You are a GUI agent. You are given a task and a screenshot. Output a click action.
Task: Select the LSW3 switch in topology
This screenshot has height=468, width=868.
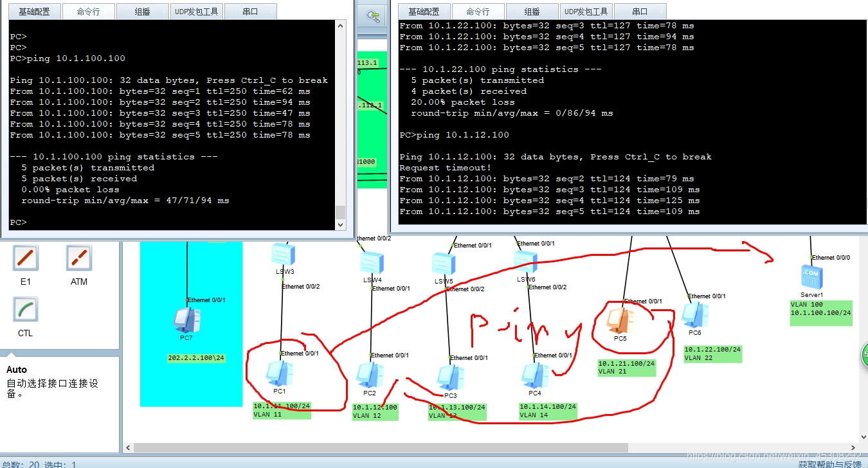click(x=282, y=255)
